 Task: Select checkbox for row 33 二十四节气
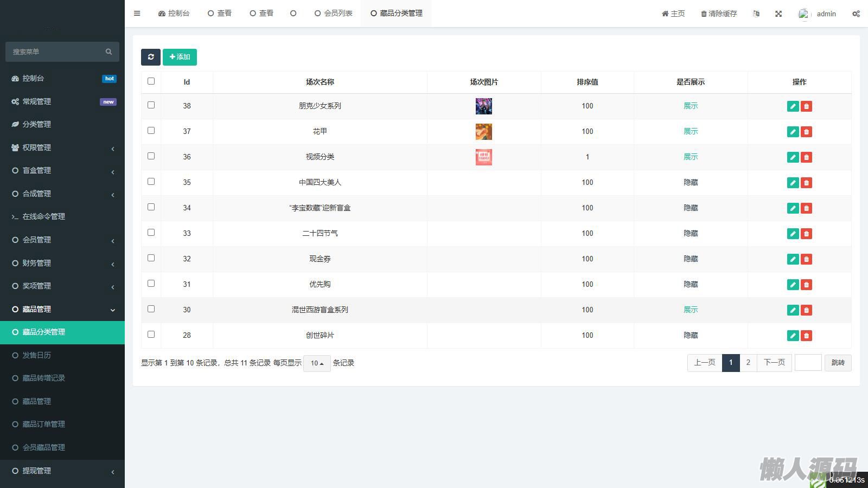tap(151, 233)
